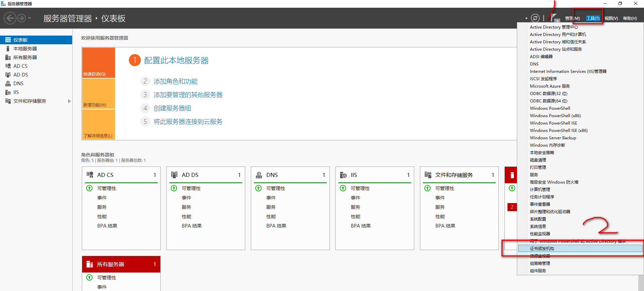The image size is (644, 291).
Task: Click the AD DS tile header icon
Action: tap(174, 175)
